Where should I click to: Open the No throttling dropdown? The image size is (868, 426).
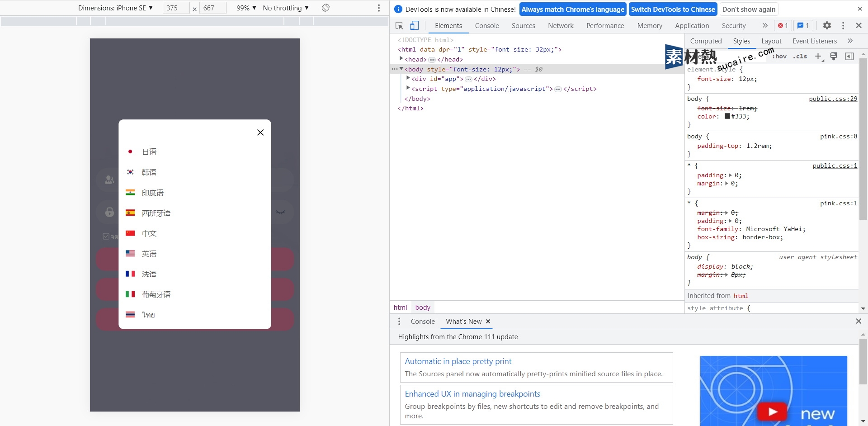click(286, 8)
